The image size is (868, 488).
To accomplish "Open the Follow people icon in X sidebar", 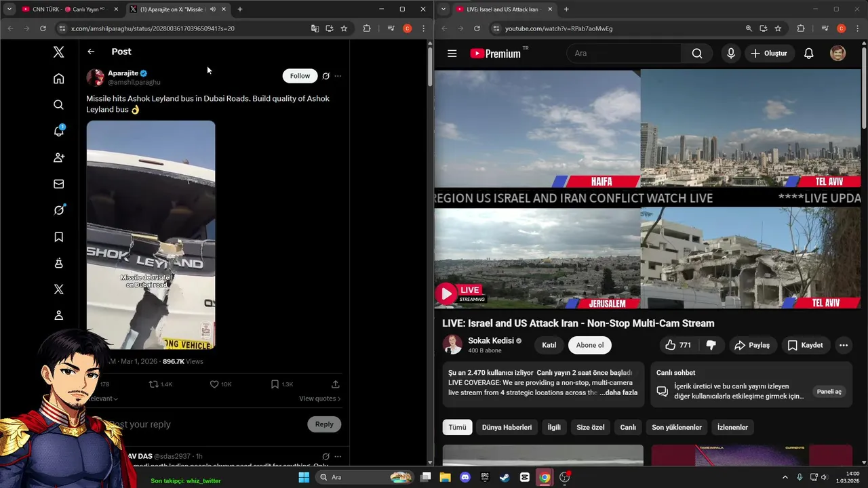I will click(59, 157).
